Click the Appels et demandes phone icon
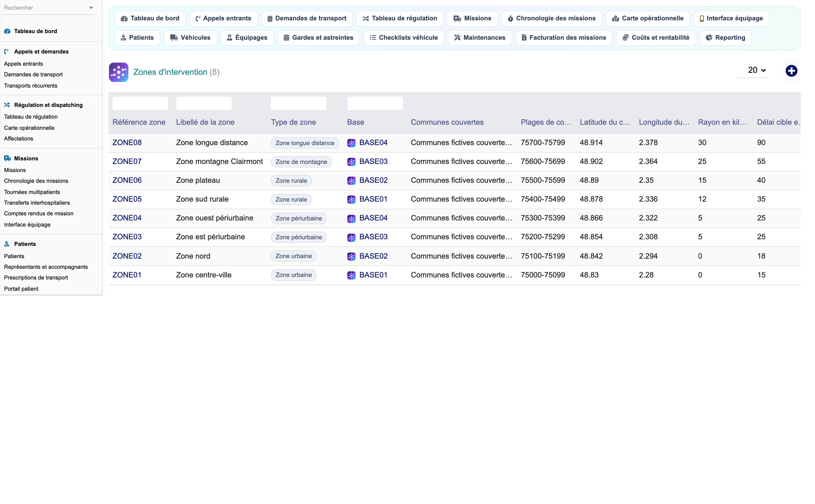The image size is (815, 504). click(x=7, y=51)
